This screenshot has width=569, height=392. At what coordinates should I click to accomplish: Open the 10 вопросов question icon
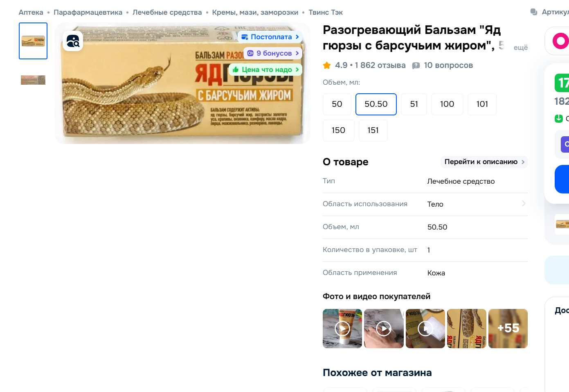416,65
